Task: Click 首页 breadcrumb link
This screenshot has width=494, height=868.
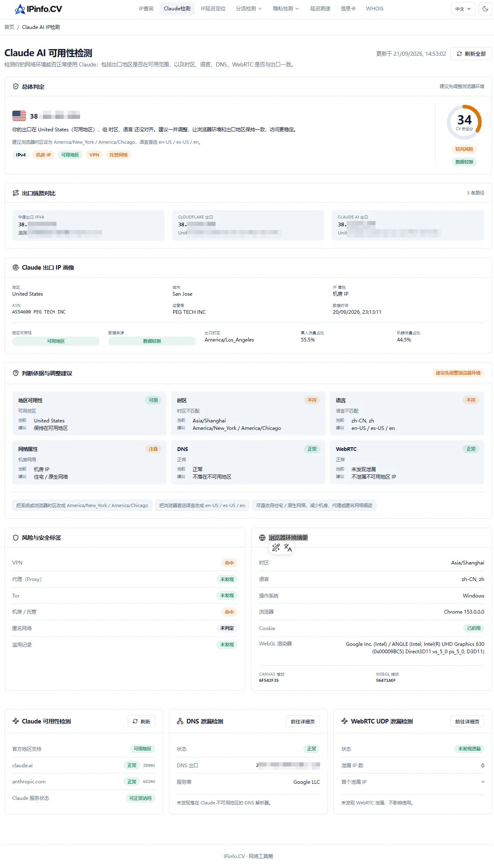Action: [x=9, y=27]
